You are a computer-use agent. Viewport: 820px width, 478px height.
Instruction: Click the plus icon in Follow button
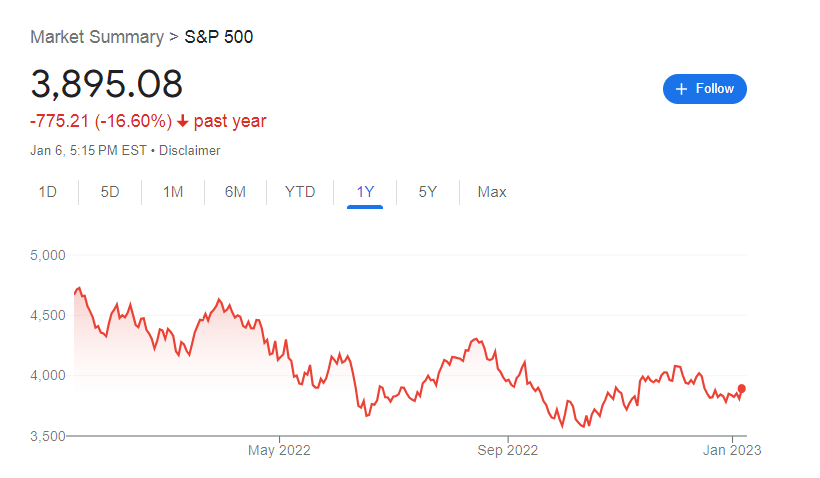[x=681, y=89]
